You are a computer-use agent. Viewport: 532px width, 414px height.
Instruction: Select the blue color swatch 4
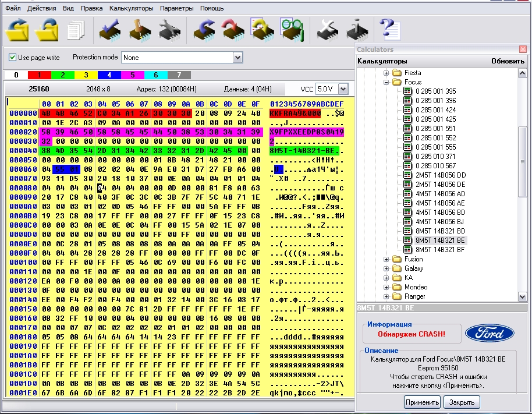point(109,75)
